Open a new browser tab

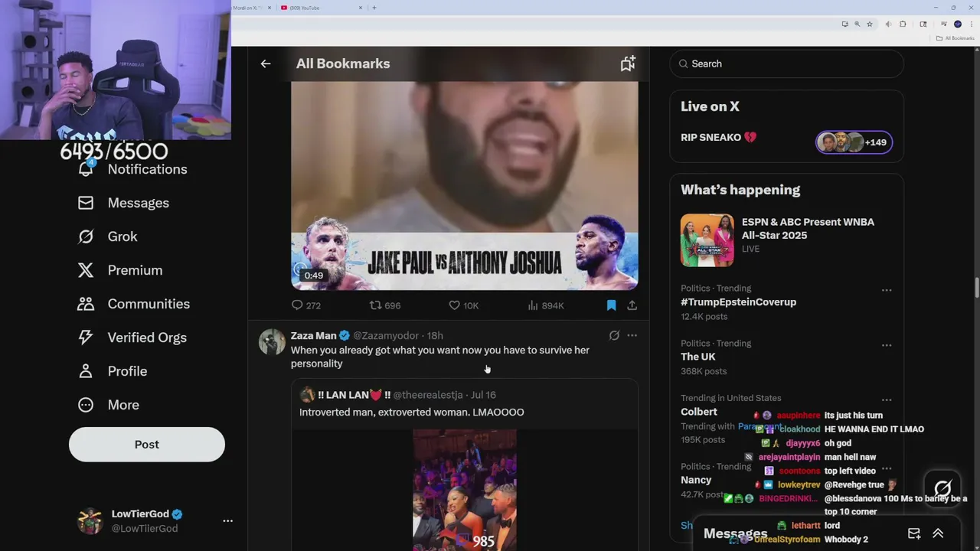[374, 8]
